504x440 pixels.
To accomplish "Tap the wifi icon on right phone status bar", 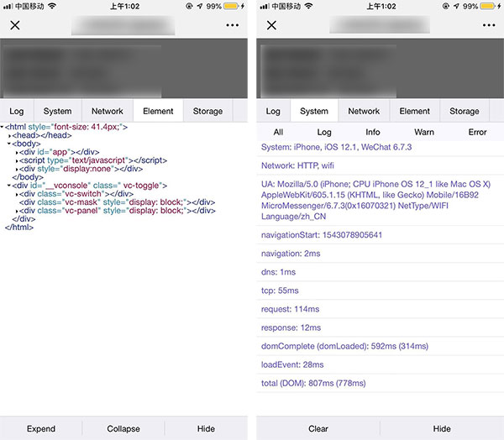I will [308, 6].
